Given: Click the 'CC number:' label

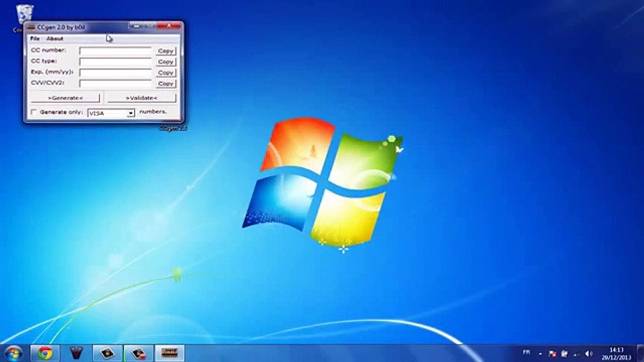Looking at the screenshot, I should (x=48, y=50).
